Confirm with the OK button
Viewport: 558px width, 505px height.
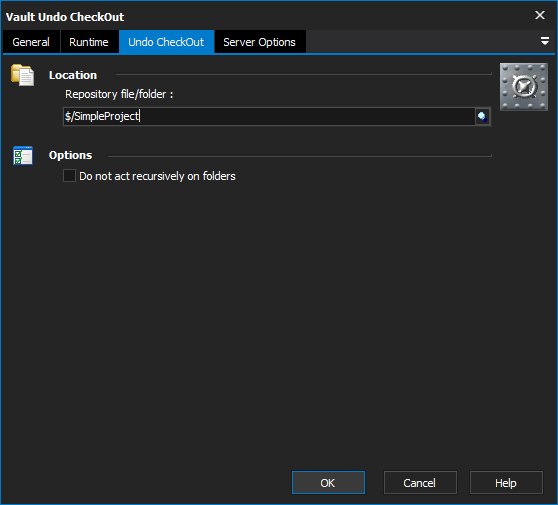tap(328, 483)
